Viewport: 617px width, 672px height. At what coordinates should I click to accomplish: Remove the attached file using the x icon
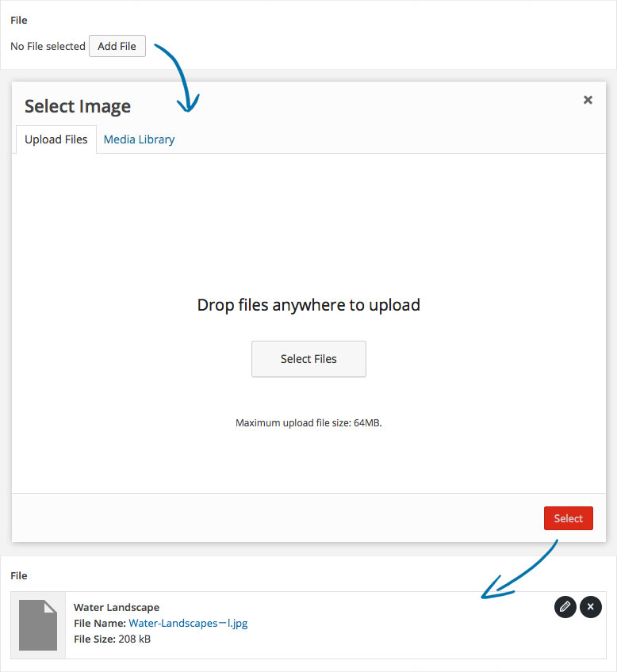(591, 607)
